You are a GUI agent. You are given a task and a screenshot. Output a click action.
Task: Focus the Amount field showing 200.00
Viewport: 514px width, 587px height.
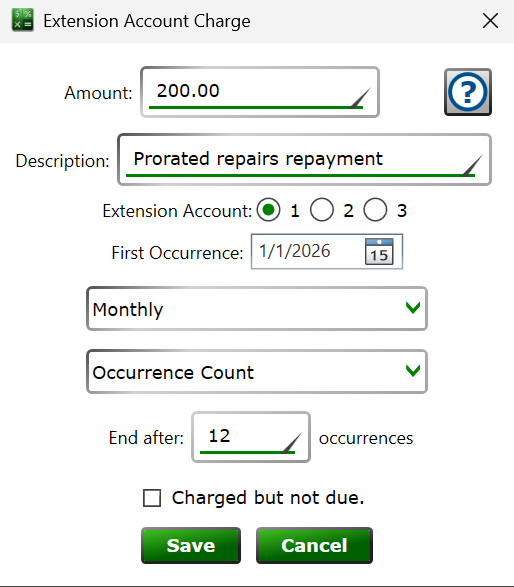point(260,92)
